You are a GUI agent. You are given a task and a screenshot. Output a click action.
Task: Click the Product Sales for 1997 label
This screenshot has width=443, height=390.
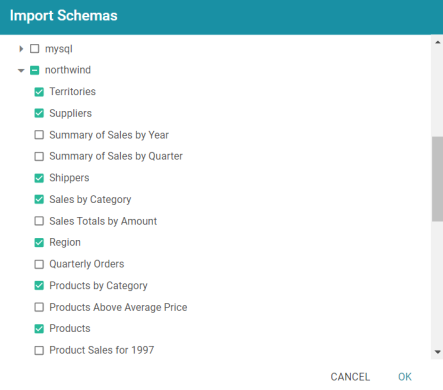pyautogui.click(x=102, y=350)
